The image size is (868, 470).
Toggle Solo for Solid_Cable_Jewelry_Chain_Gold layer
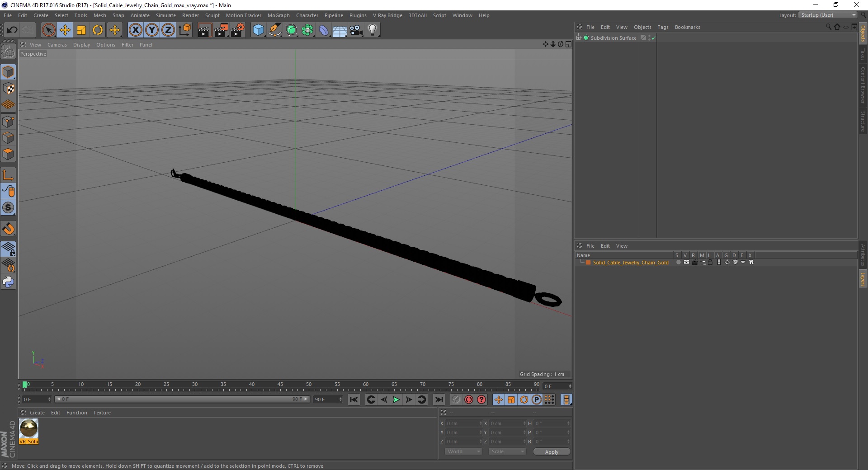coord(678,262)
